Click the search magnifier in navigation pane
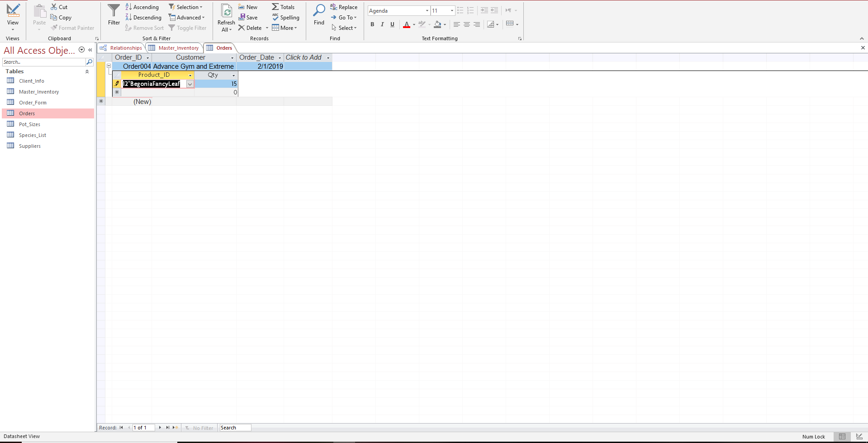The image size is (868, 443). [x=89, y=62]
